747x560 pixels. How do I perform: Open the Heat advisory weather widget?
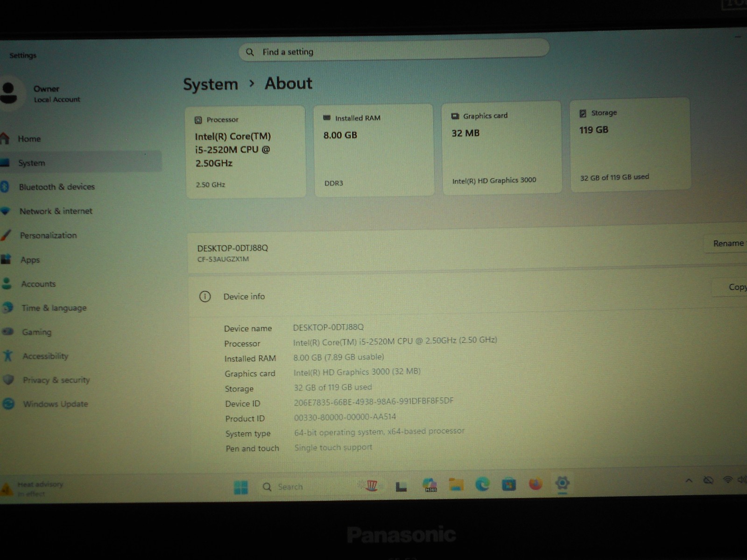(x=33, y=489)
